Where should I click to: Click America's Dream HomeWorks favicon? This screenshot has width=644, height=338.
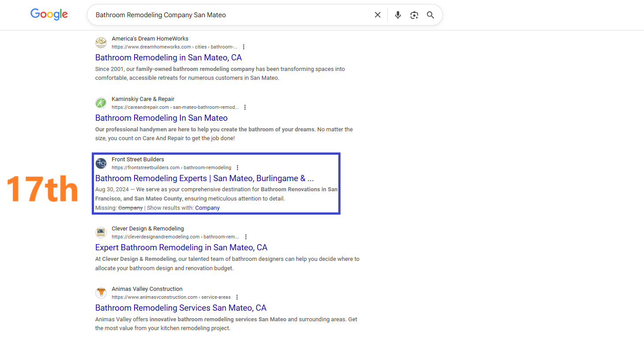point(101,43)
